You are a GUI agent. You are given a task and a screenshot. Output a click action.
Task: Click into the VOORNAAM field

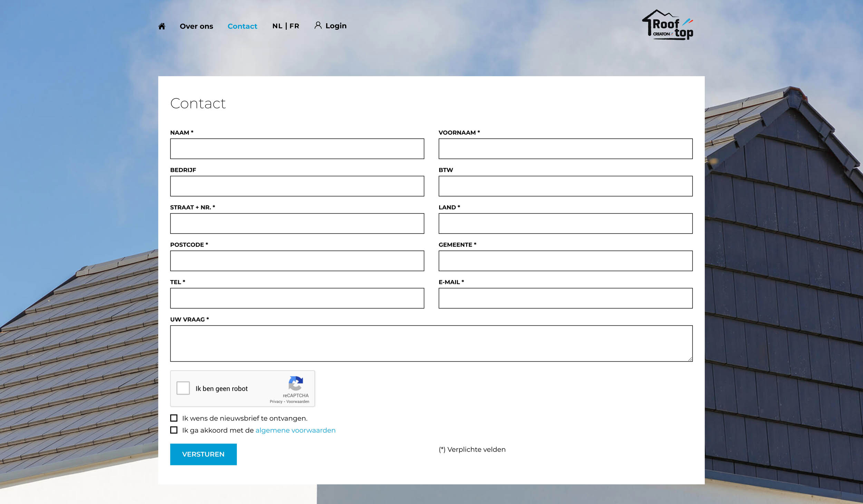(x=565, y=149)
